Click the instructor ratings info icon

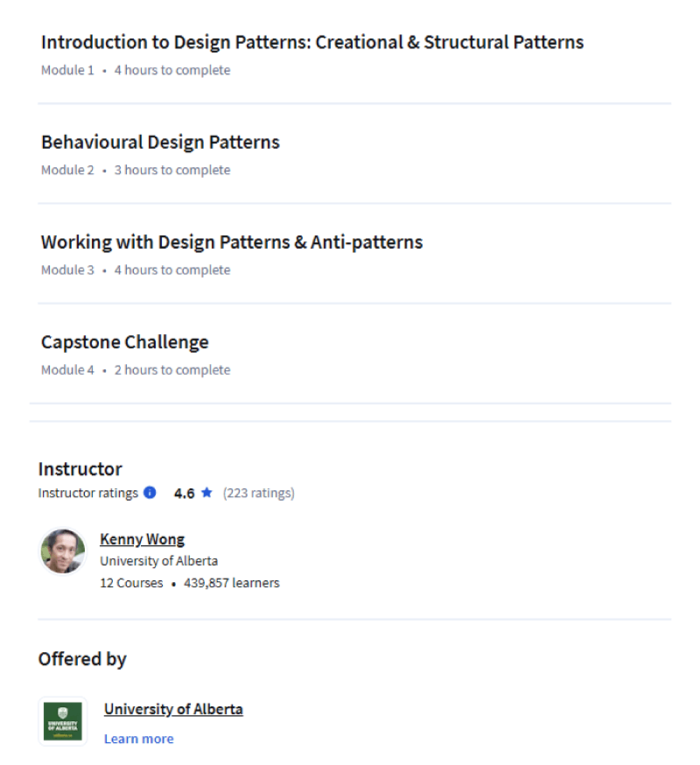(x=150, y=493)
